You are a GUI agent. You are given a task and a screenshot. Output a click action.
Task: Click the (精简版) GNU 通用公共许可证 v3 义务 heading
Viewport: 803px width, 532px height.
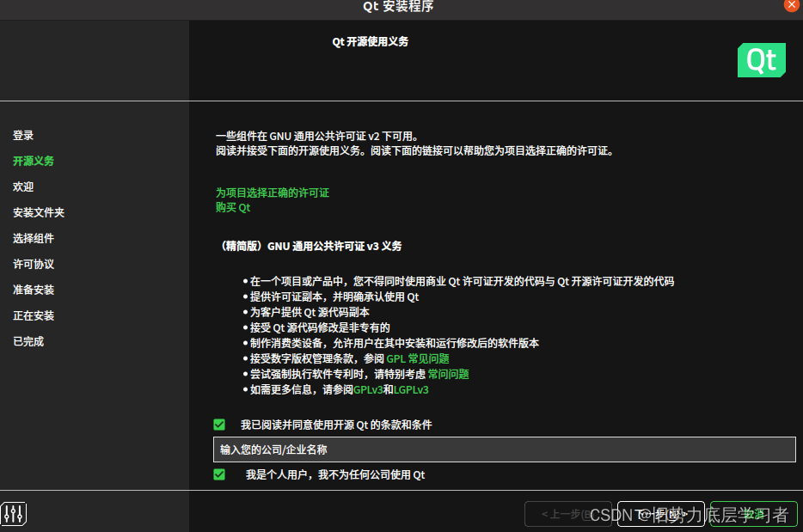pos(310,247)
